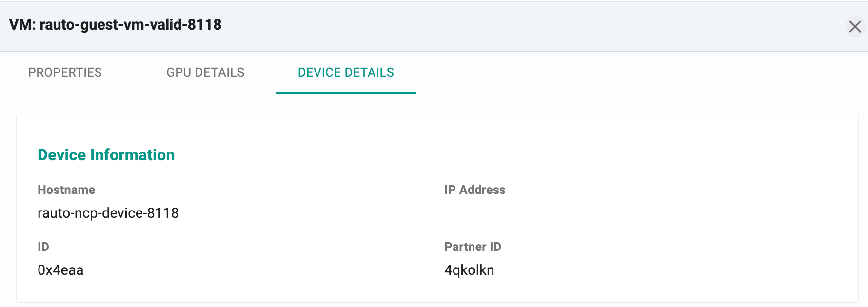The height and width of the screenshot is (307, 868).
Task: Click the green underline below DEVICE DETAILS
Action: point(346,93)
